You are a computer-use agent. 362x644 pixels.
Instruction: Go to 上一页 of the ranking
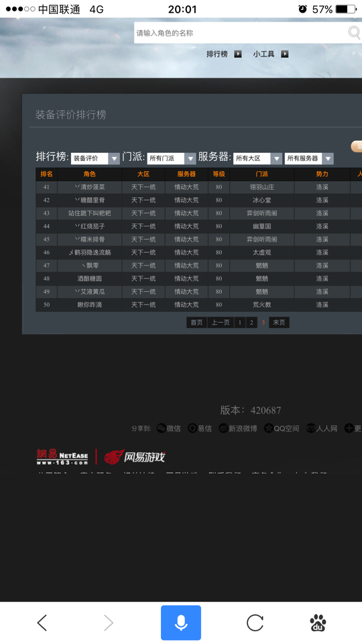click(221, 323)
